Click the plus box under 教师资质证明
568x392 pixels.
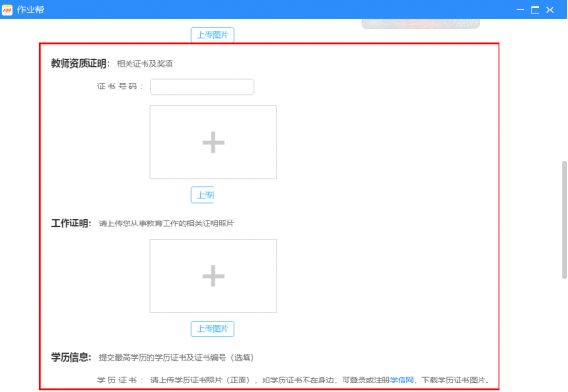tap(213, 142)
